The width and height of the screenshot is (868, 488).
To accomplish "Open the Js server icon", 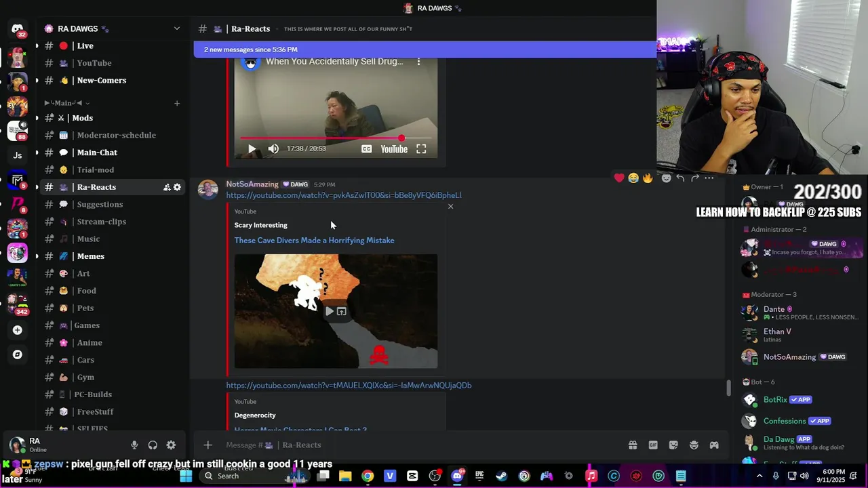I will tap(18, 155).
